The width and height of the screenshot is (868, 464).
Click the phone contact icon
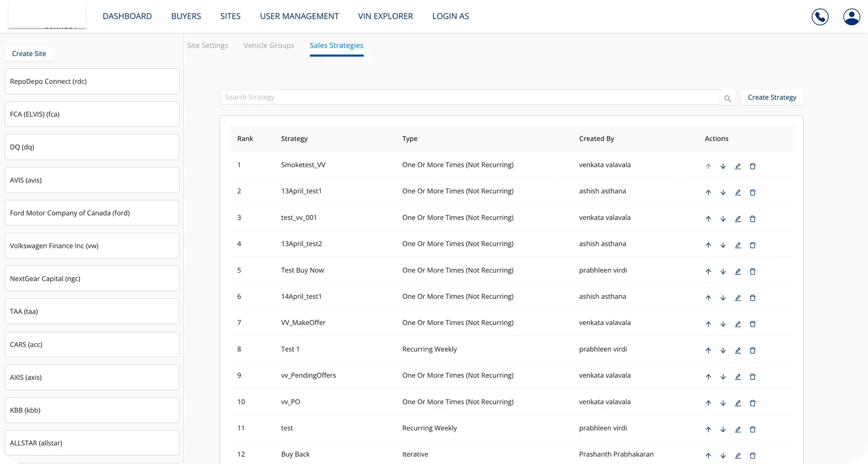click(x=820, y=17)
